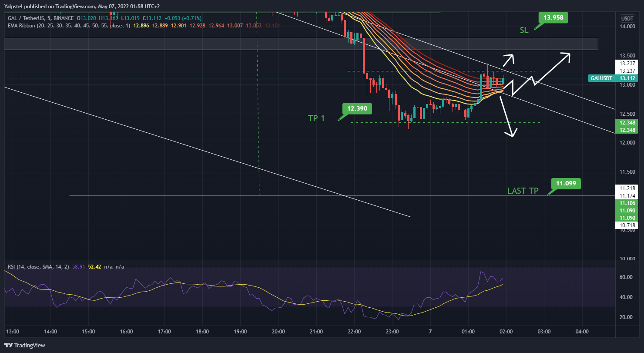Click the 19:00 time axis label
Screen dimensions: 644x353
coord(240,332)
